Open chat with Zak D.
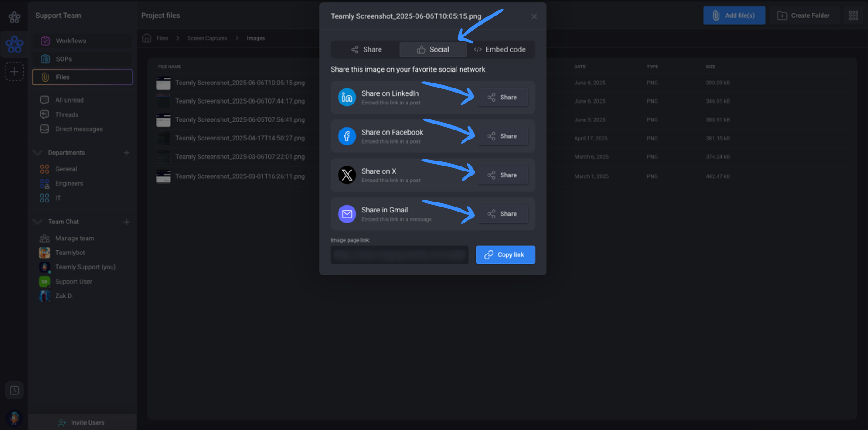 pyautogui.click(x=64, y=296)
